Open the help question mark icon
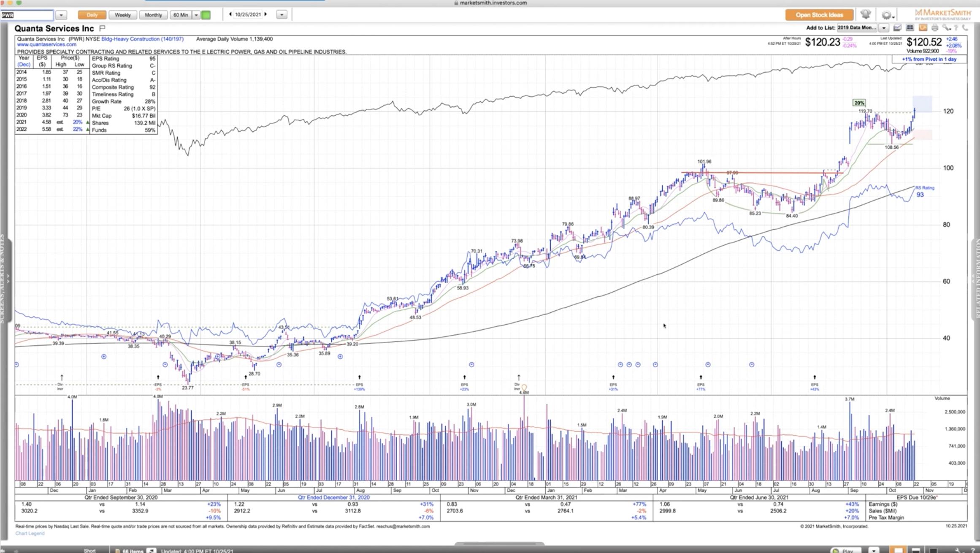The height and width of the screenshot is (553, 980). 956,28
